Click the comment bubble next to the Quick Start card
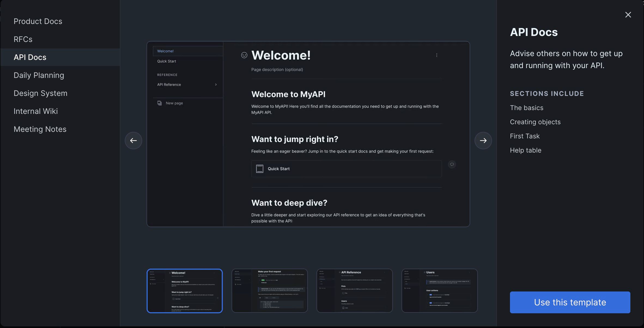 coord(452,164)
